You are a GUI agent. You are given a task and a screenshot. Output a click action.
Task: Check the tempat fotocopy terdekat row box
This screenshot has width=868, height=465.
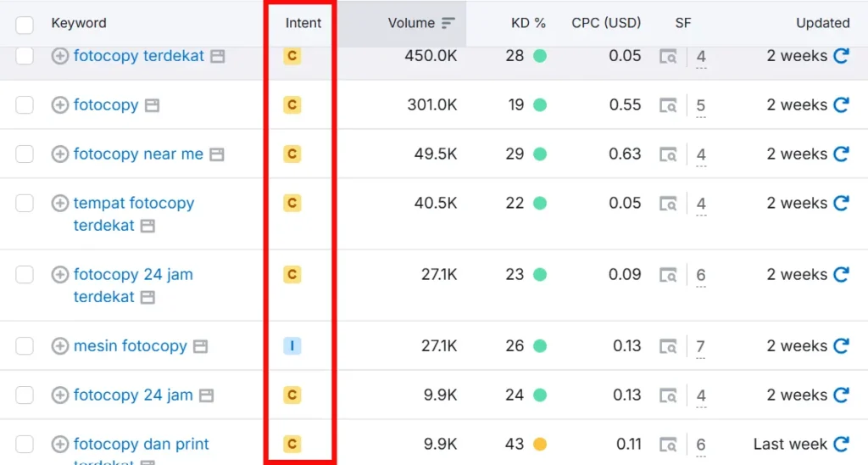pyautogui.click(x=25, y=203)
